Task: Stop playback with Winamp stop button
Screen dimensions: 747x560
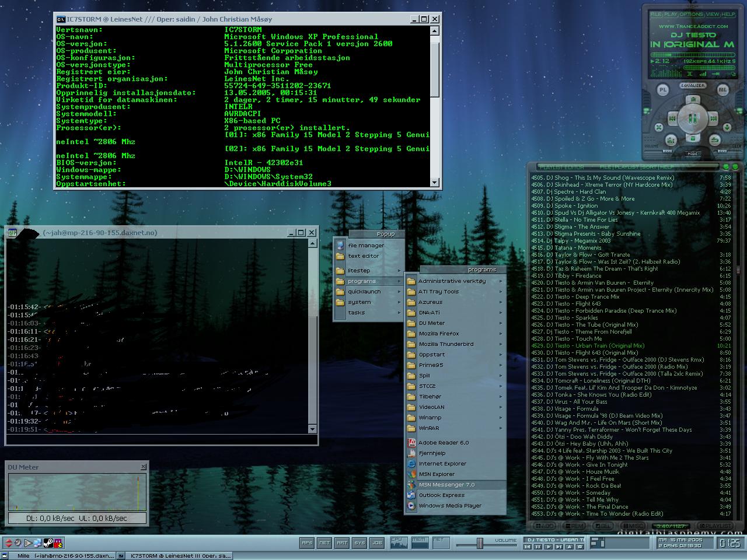Action: pyautogui.click(x=693, y=138)
